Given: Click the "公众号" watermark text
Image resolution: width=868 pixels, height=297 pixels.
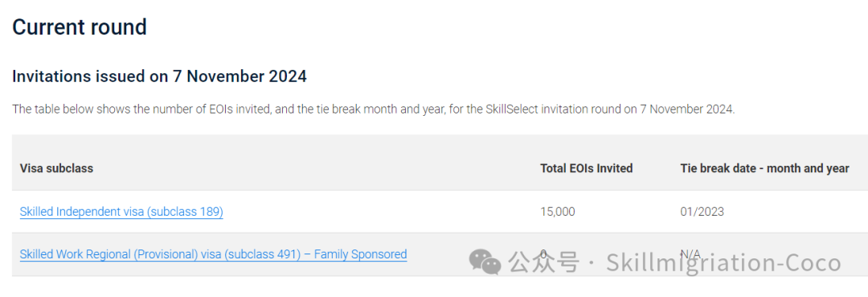Looking at the screenshot, I should (544, 262).
